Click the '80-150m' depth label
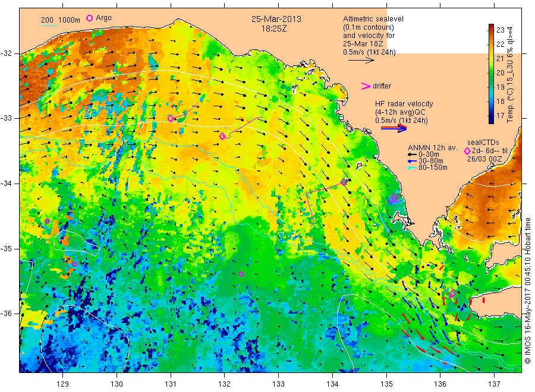This screenshot has width=535, height=392. tap(433, 167)
